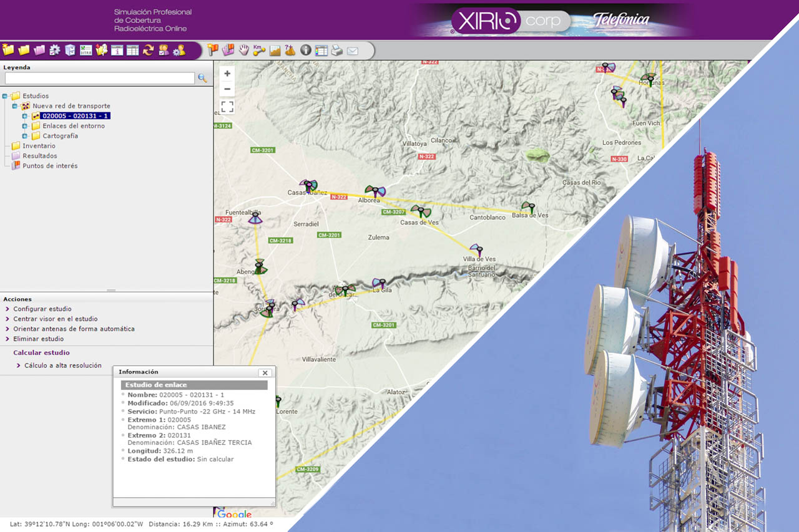The image size is (799, 532).
Task: Click the search magnifier next to legend field
Action: point(202,78)
